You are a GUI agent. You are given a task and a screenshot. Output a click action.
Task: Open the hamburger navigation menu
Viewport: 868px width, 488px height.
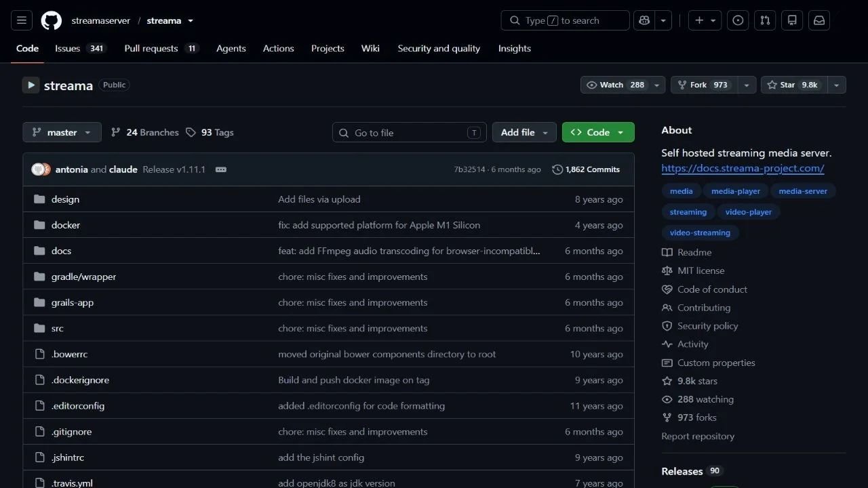coord(22,20)
